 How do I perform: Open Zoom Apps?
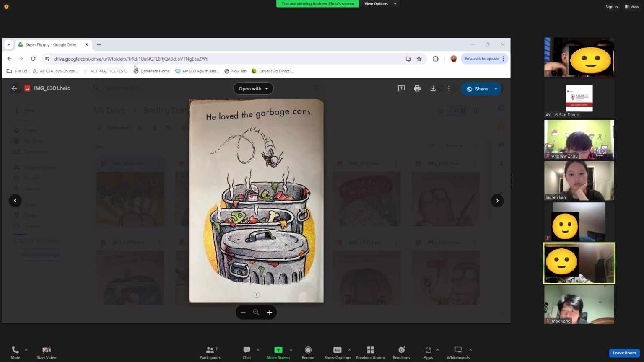pyautogui.click(x=428, y=352)
